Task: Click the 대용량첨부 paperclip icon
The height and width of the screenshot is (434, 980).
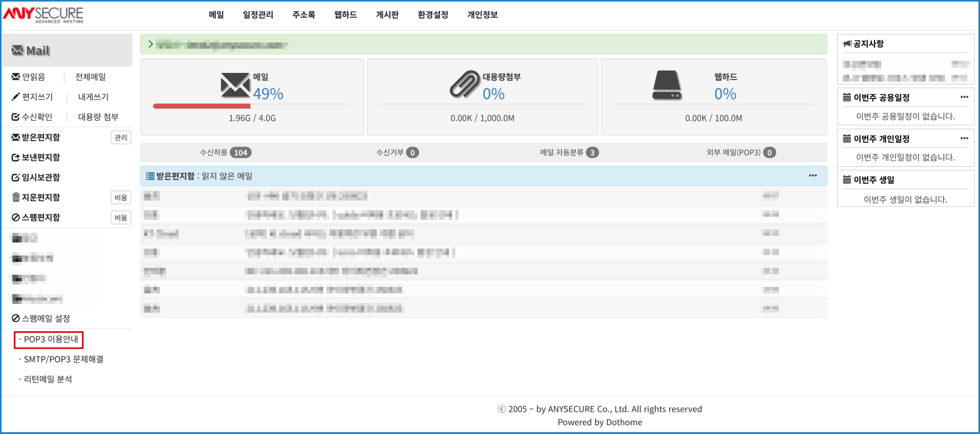Action: (464, 85)
